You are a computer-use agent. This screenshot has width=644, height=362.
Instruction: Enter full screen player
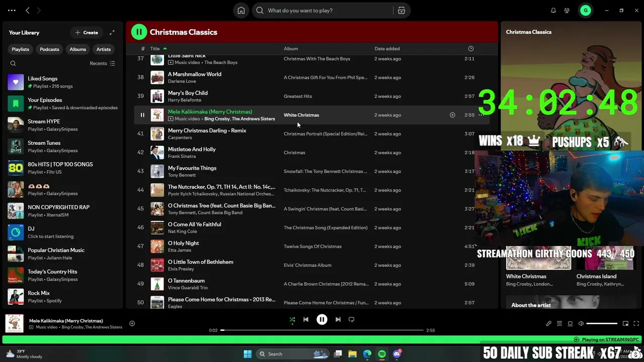[636, 323]
